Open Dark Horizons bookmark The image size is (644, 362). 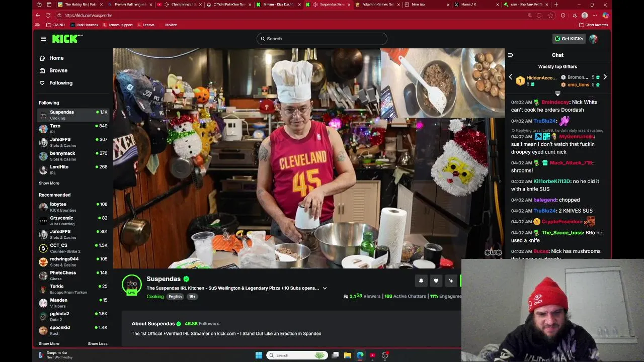click(x=84, y=25)
